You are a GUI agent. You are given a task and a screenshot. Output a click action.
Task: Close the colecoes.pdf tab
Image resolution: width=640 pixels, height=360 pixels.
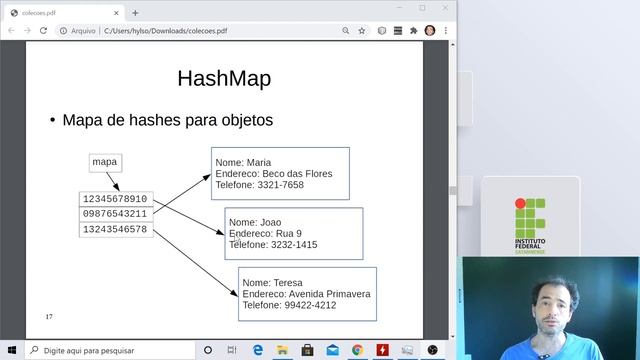[x=116, y=13]
